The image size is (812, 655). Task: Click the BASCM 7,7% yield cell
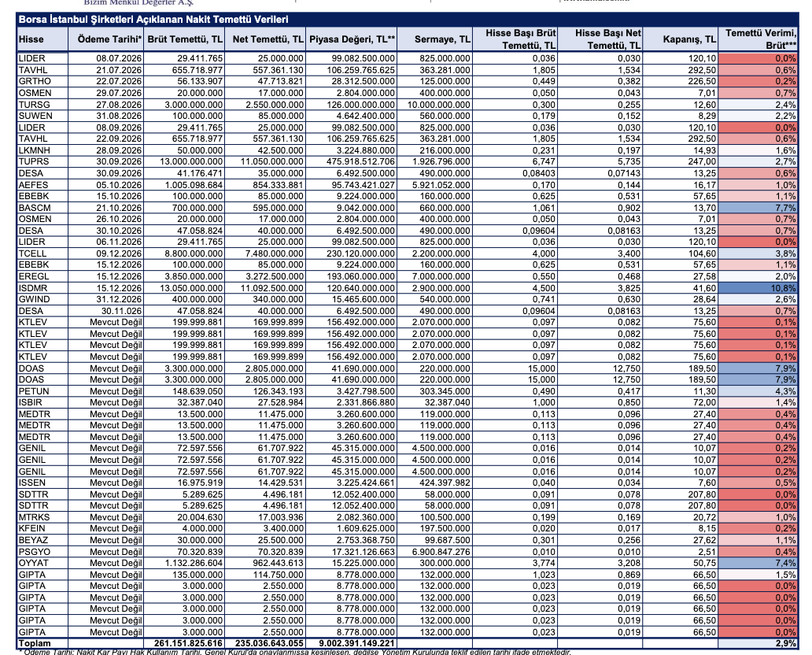pyautogui.click(x=761, y=206)
